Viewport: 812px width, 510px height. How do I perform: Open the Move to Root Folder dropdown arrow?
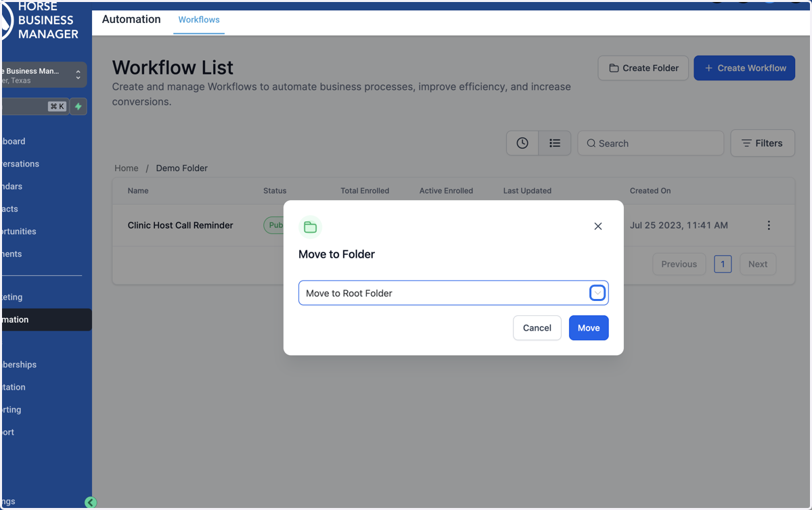[597, 293]
